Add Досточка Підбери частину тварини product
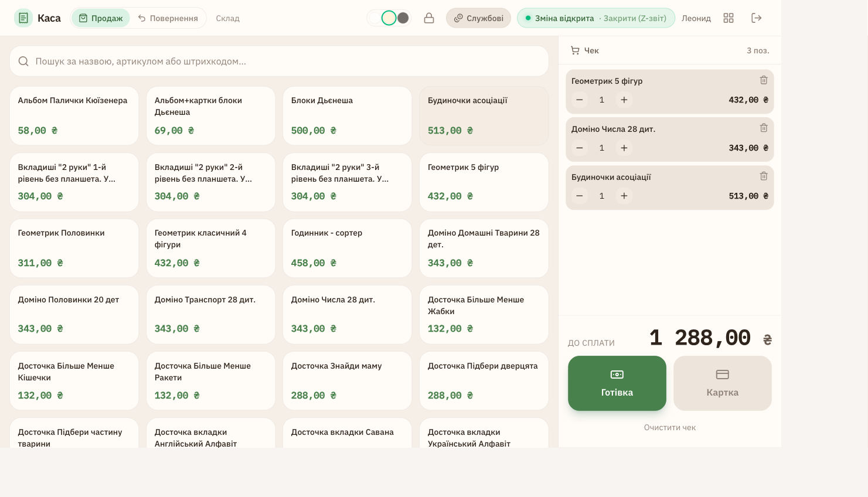868x497 pixels. [x=74, y=433]
